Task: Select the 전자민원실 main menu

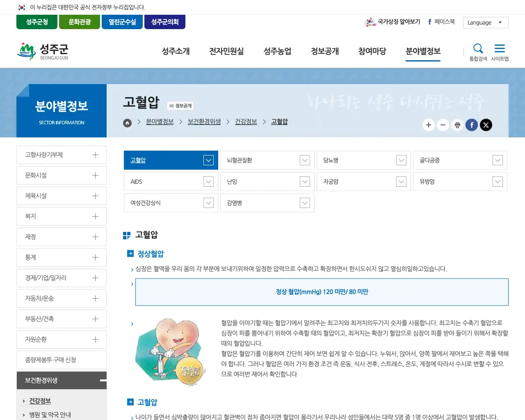Action: click(226, 51)
